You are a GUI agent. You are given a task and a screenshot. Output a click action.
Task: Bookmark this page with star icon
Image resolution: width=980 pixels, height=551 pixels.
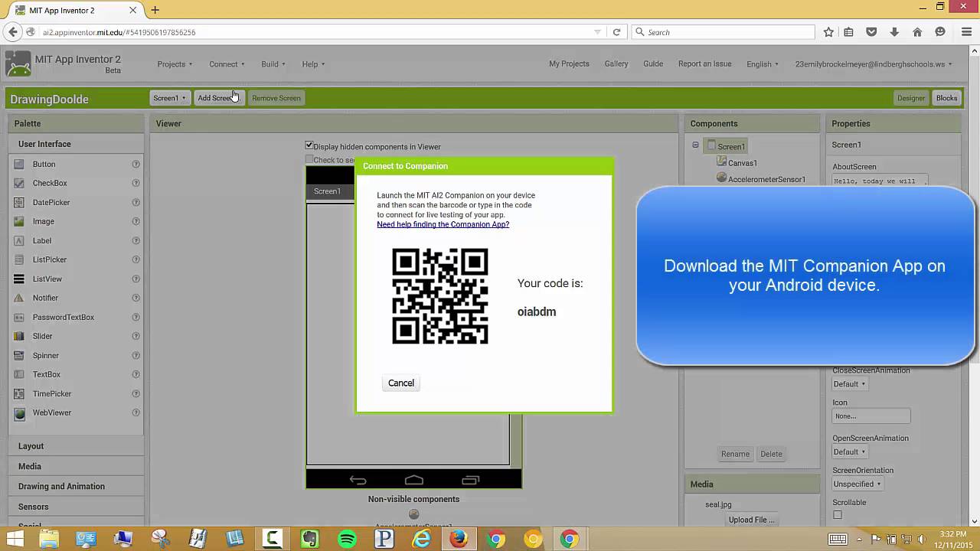tap(828, 32)
